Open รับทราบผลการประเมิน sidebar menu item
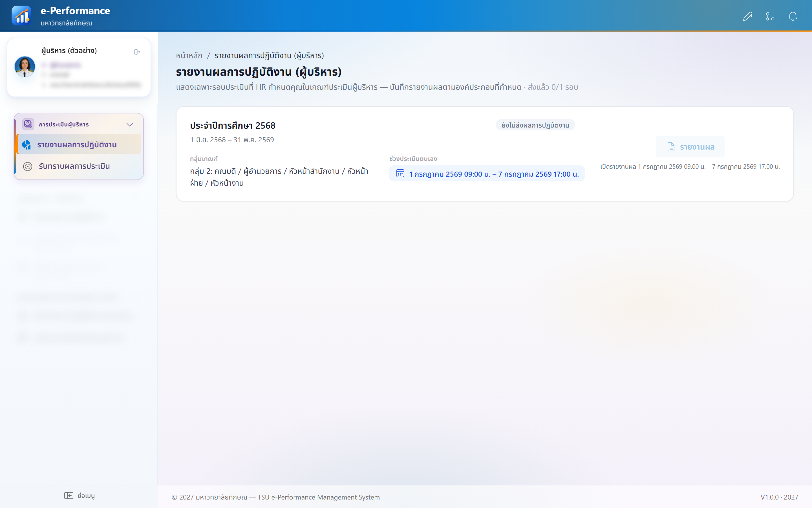 coord(79,166)
